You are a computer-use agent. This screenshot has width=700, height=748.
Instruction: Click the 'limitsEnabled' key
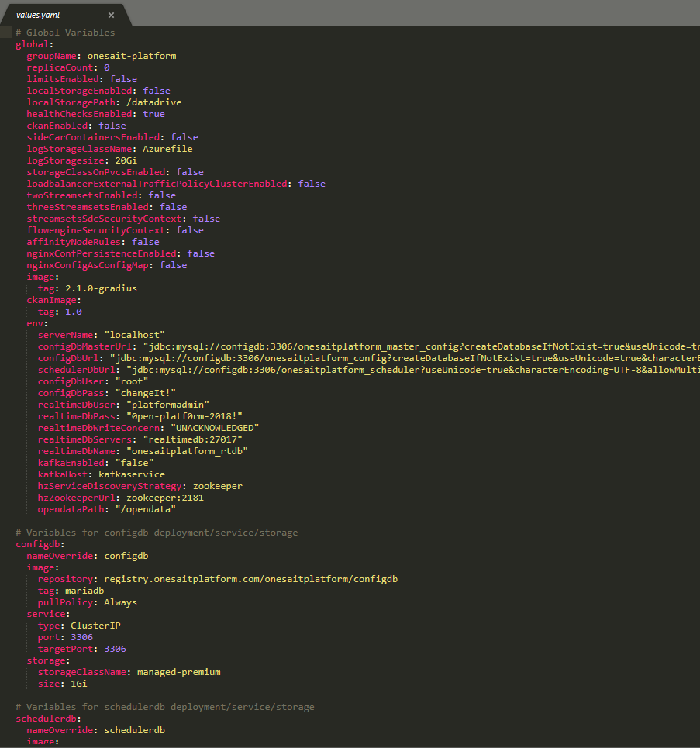click(63, 79)
